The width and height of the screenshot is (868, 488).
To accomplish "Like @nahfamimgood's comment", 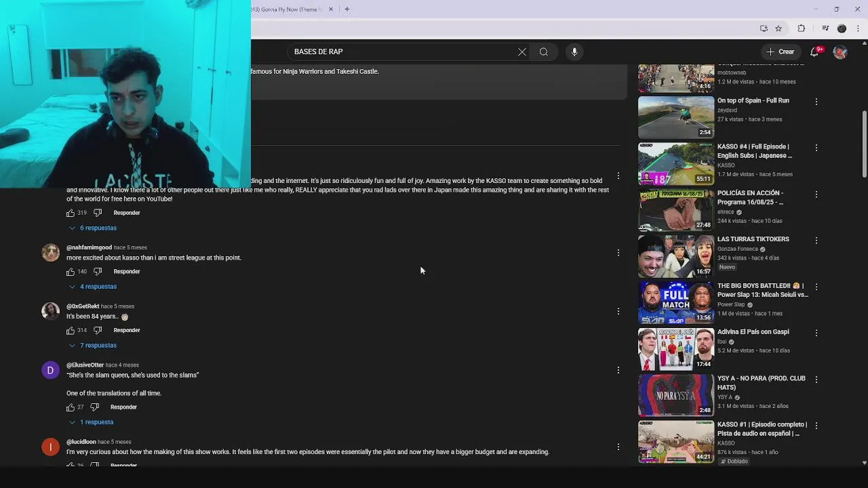I will tap(71, 272).
